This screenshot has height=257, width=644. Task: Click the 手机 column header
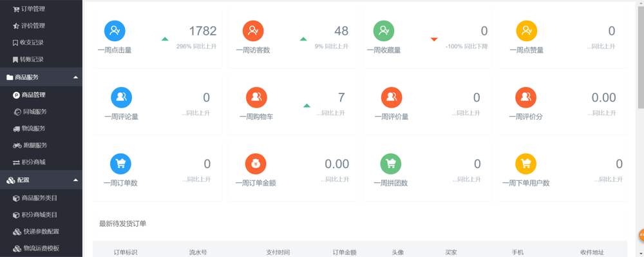click(518, 252)
